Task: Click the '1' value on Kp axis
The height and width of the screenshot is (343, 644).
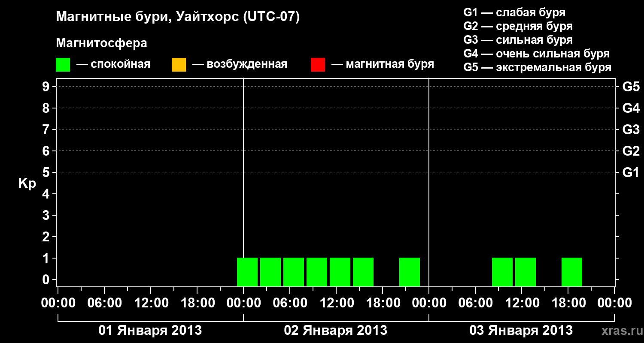Action: [x=47, y=259]
